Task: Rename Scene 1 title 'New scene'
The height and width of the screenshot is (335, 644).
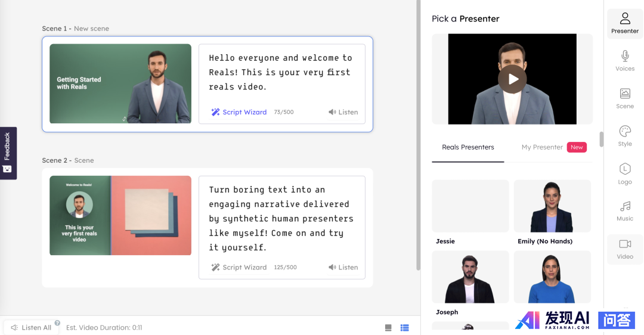Action: (92, 29)
